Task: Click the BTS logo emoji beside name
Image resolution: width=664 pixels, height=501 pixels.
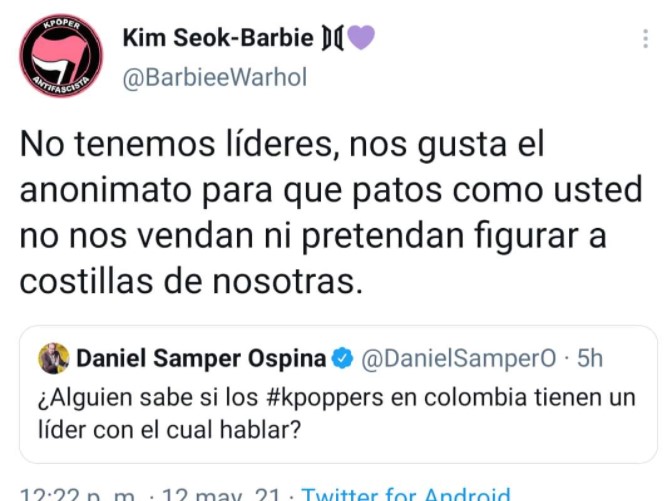Action: click(332, 38)
